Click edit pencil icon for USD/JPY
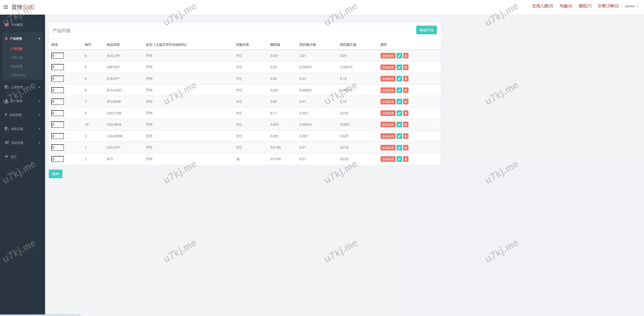 pyautogui.click(x=399, y=148)
